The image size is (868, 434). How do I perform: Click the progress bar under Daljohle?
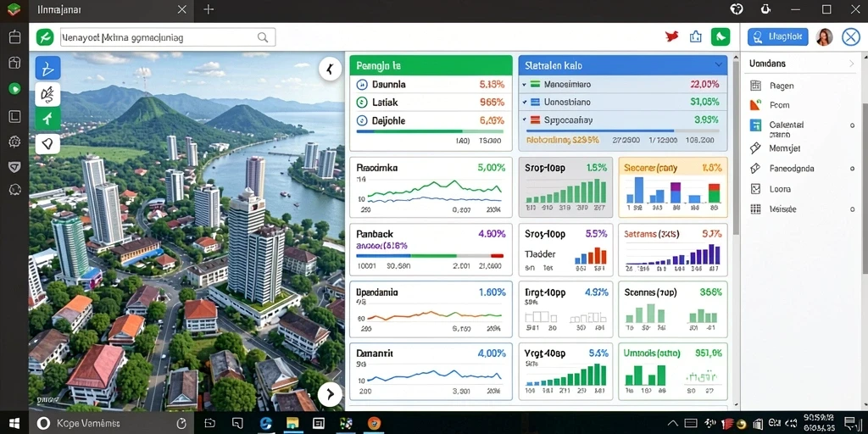pyautogui.click(x=430, y=131)
